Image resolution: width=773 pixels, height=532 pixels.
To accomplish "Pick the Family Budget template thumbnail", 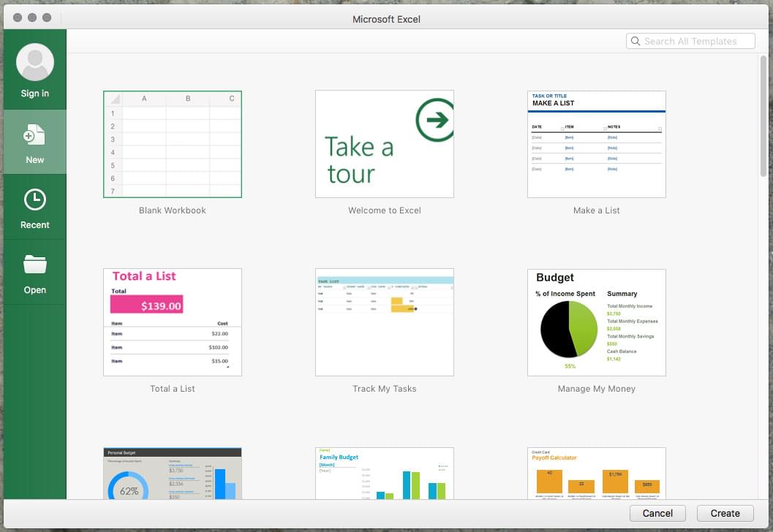I will click(x=385, y=474).
